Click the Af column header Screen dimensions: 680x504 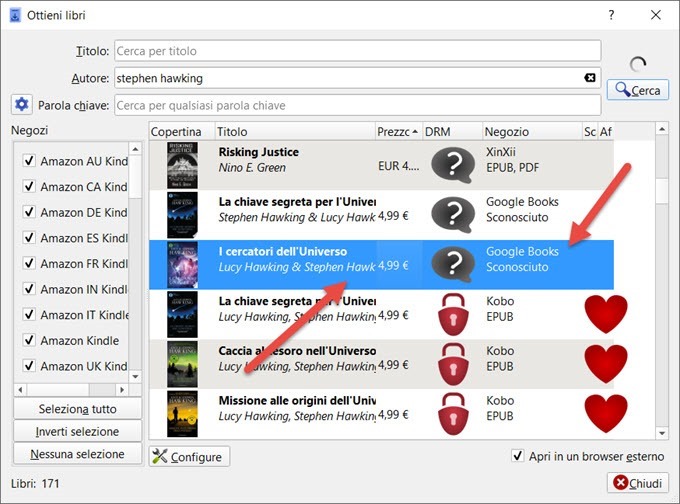click(x=606, y=131)
